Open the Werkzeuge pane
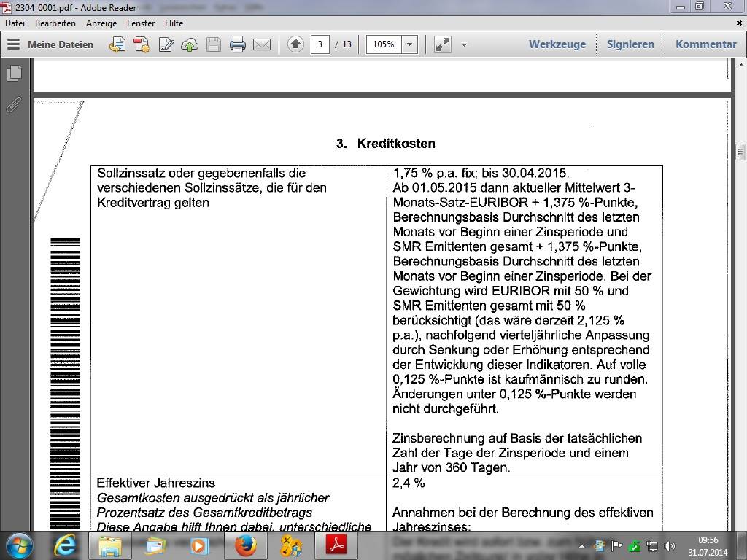The image size is (747, 560). pos(557,44)
